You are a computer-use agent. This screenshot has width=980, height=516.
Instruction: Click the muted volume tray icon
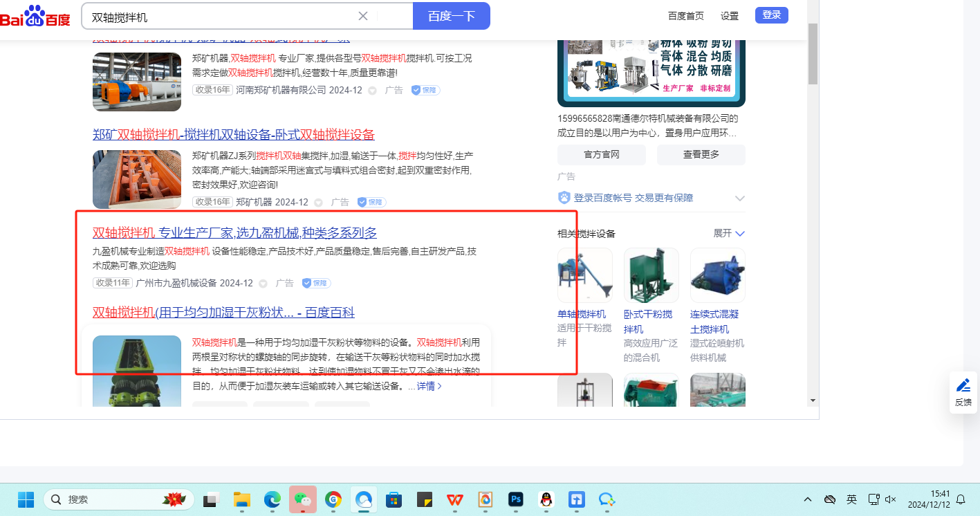891,499
